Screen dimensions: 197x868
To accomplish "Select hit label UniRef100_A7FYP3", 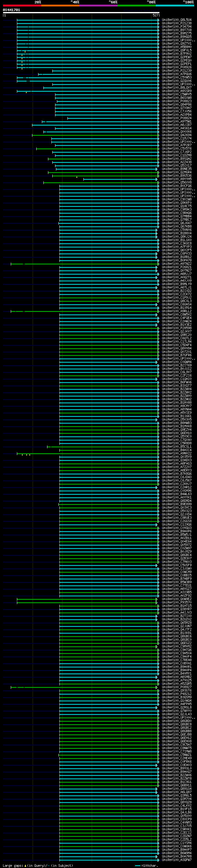I will tap(177, 247).
